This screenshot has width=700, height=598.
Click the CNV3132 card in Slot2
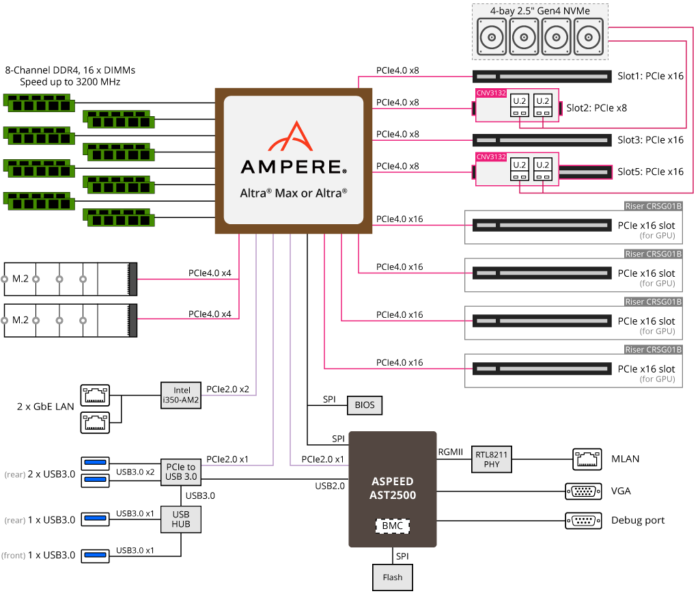[517, 105]
